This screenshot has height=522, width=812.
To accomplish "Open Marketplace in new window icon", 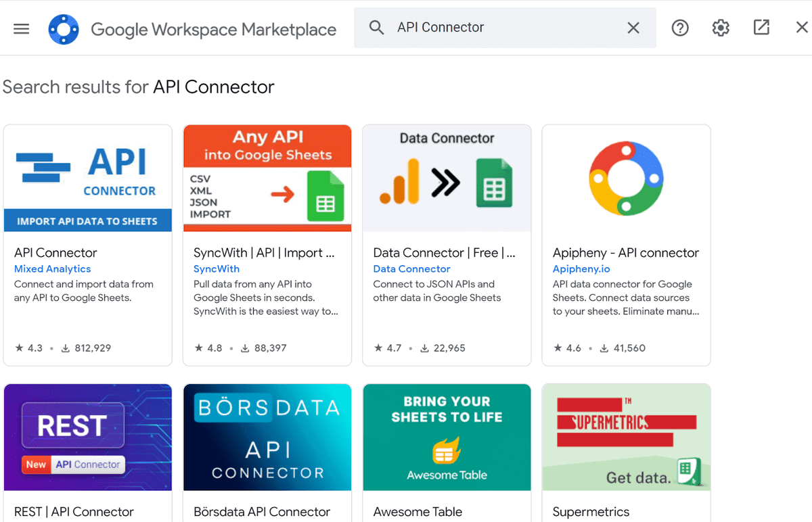I will click(x=761, y=28).
